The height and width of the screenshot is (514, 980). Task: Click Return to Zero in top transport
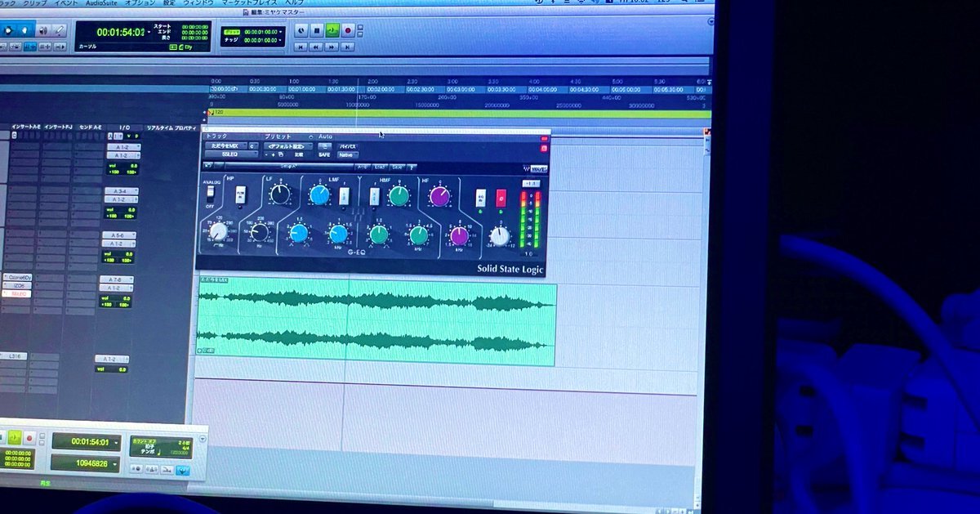click(x=301, y=47)
